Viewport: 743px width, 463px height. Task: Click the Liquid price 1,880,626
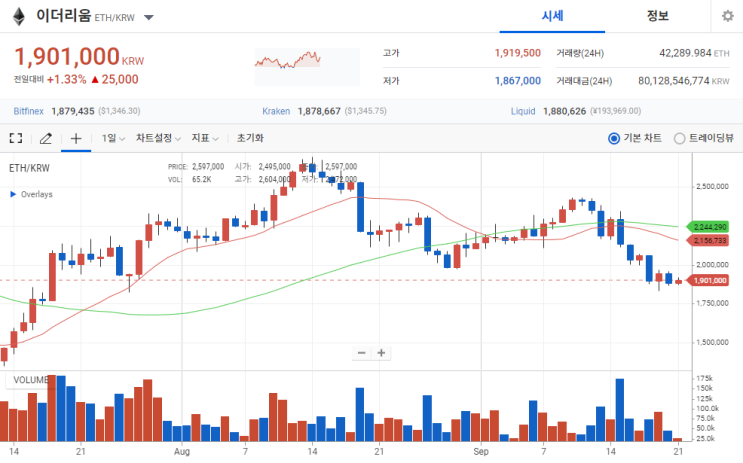[564, 111]
